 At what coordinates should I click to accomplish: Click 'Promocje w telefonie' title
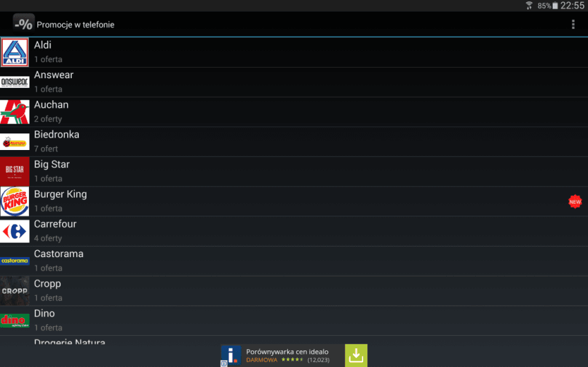point(75,25)
